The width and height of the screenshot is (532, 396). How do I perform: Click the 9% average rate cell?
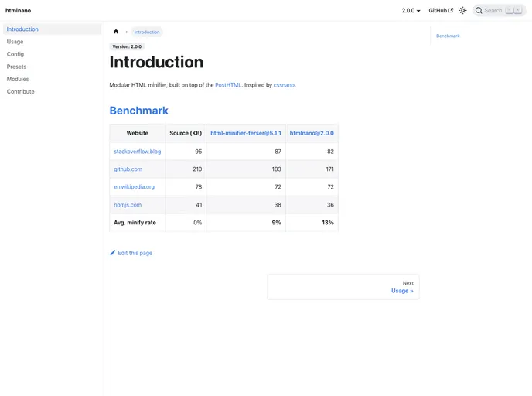coord(246,223)
